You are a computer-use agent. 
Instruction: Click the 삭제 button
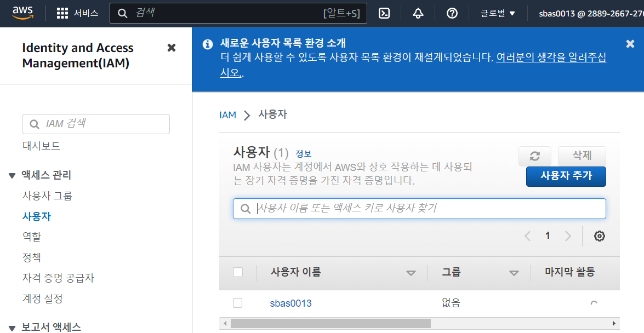582,156
